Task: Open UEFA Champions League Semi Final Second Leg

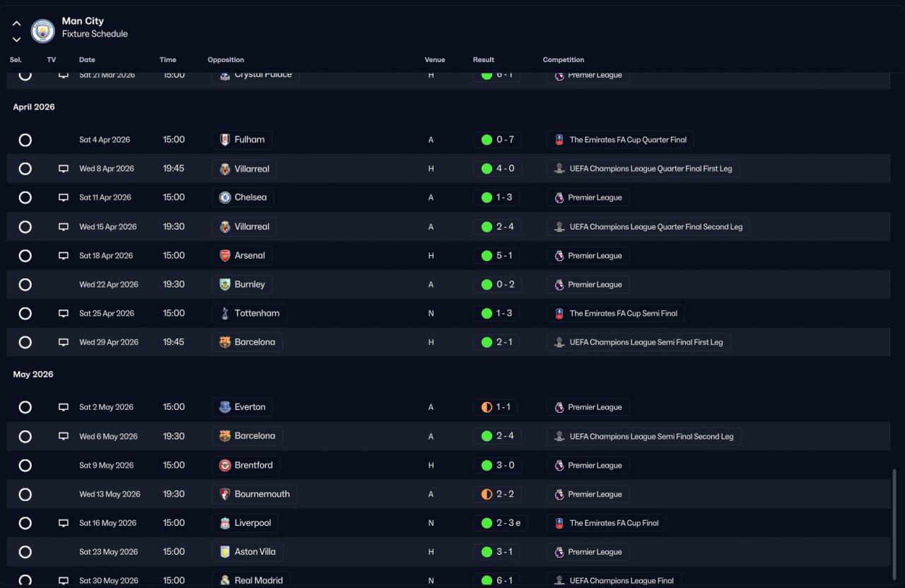Action: (x=644, y=437)
